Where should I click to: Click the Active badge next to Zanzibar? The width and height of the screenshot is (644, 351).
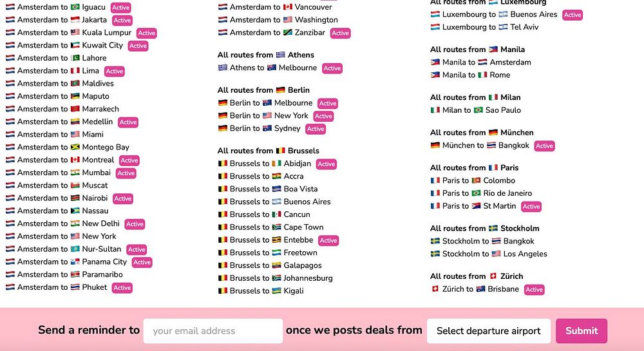pos(341,33)
